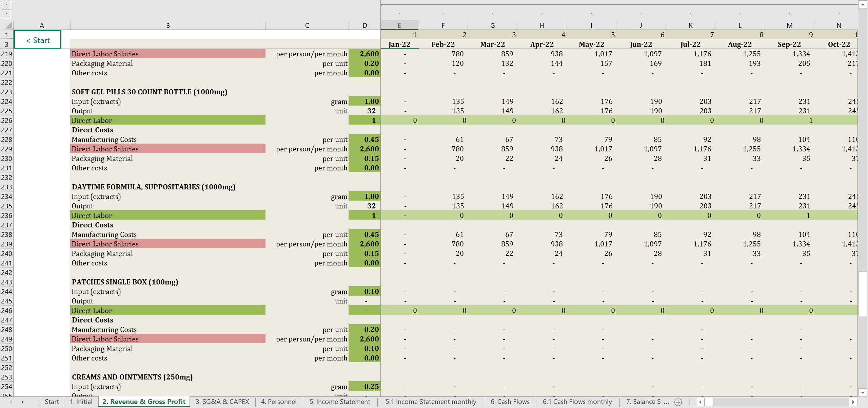The height and width of the screenshot is (408, 868).
Task: Open the 6. Cash Flows sheet tab
Action: [510, 402]
